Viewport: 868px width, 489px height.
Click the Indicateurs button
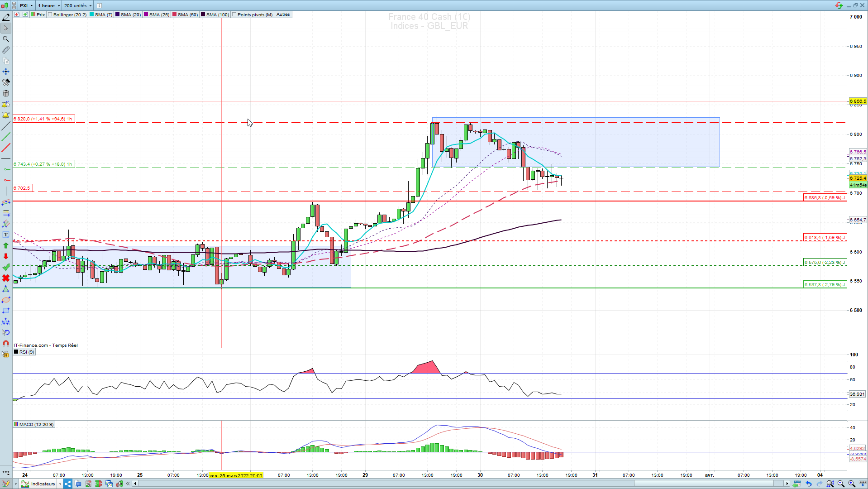(38, 484)
